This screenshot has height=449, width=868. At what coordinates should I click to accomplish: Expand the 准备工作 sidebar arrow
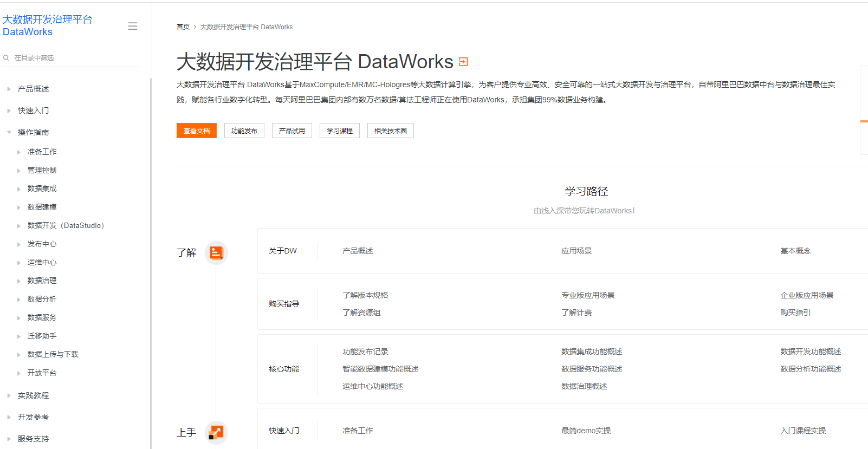[18, 152]
